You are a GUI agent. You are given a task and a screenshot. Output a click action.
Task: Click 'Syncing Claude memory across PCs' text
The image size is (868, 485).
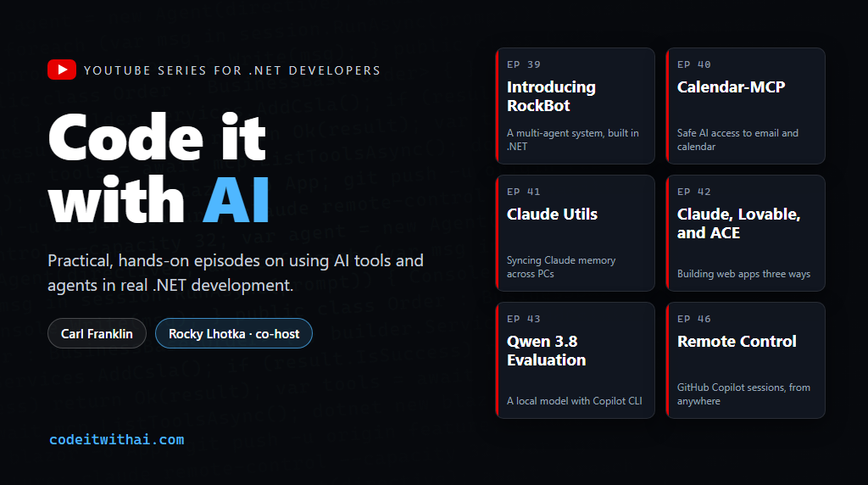(561, 267)
